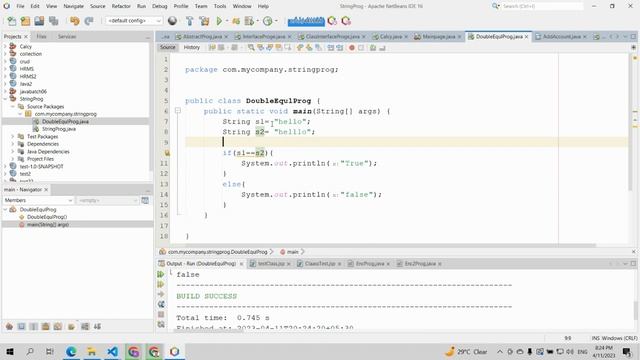640x360 pixels.
Task: Run the project with the green arrow
Action: (x=219, y=21)
